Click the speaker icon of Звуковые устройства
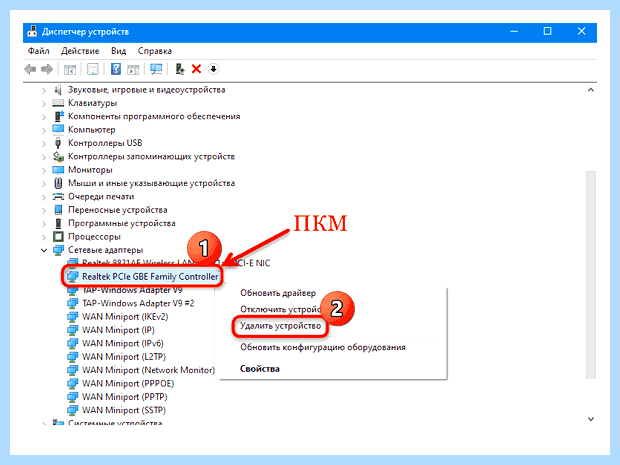The image size is (620, 465). [58, 90]
